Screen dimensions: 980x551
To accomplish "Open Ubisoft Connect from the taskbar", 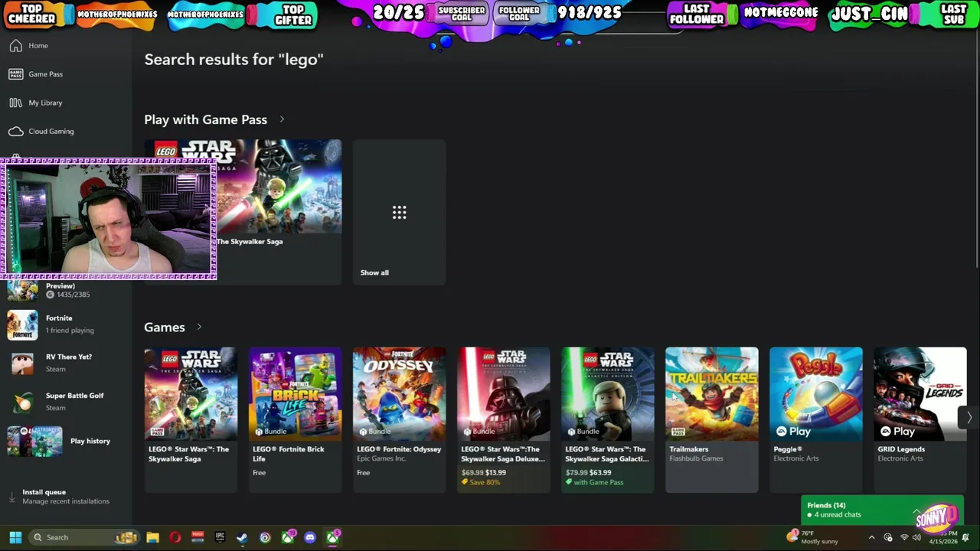I will tap(265, 537).
